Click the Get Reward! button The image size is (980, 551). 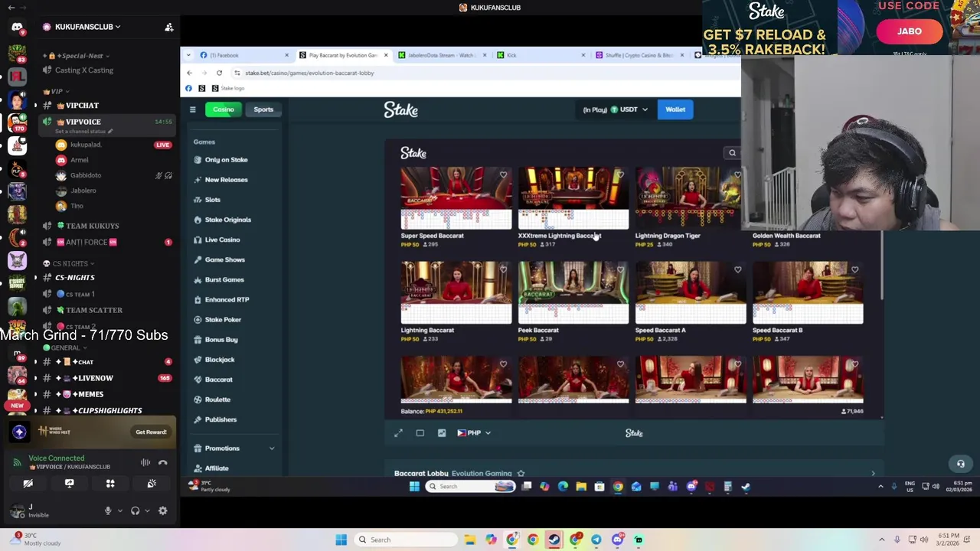pos(151,432)
